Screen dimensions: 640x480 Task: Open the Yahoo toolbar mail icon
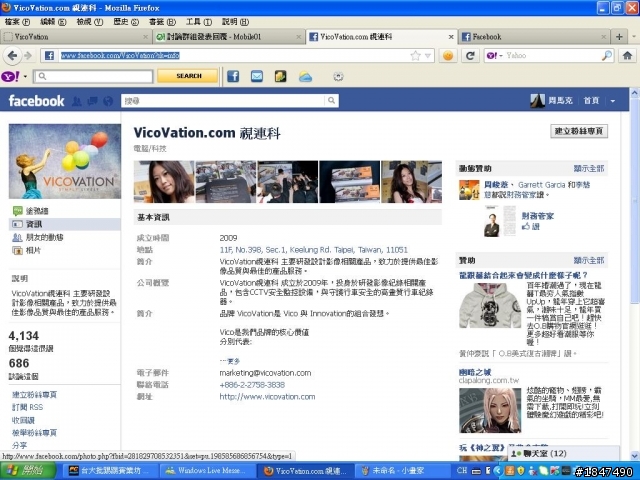coord(257,76)
